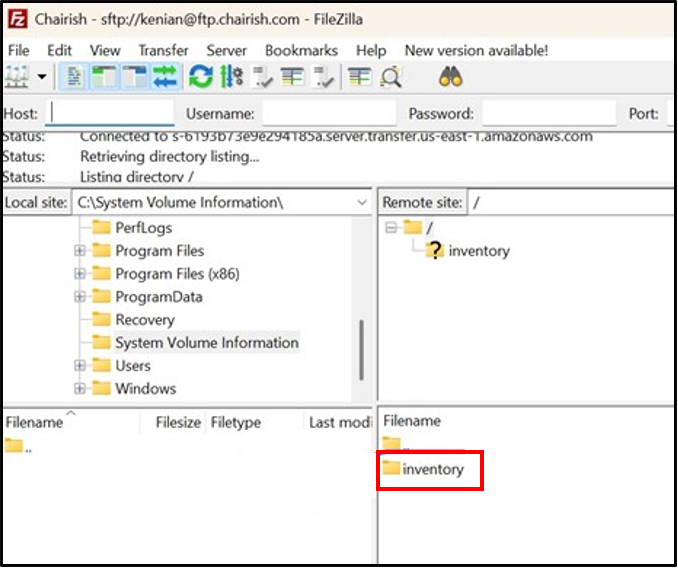
Task: Open the Bookmarks menu
Action: (x=301, y=51)
